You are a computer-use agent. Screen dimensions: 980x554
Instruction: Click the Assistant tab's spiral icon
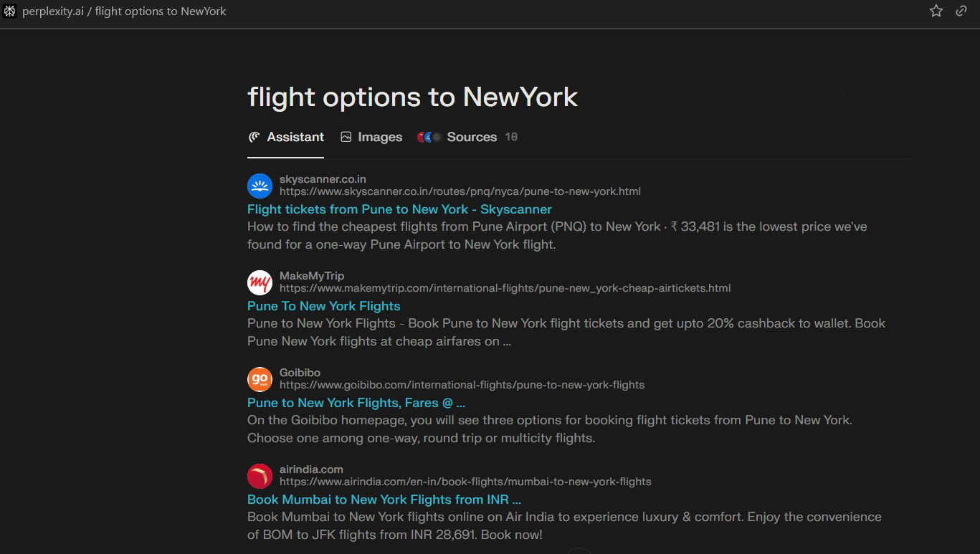255,137
